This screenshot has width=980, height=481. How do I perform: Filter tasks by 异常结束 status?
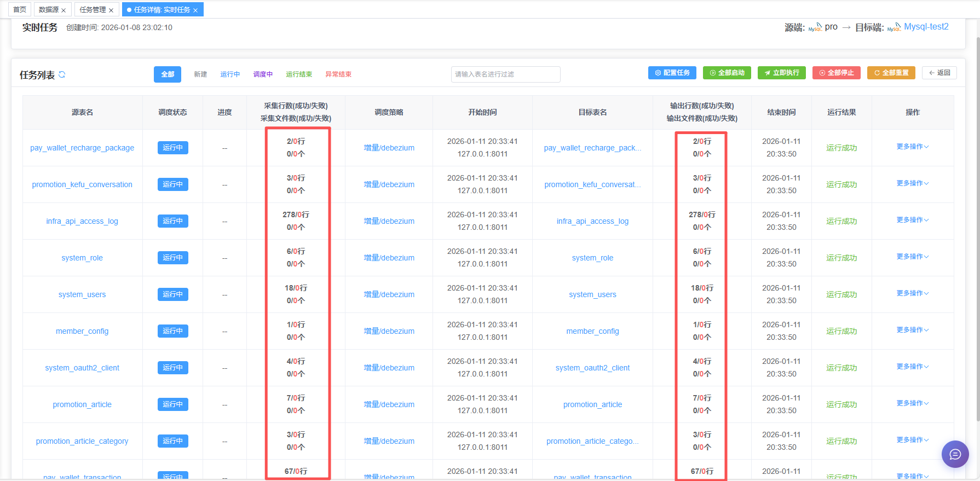click(338, 74)
